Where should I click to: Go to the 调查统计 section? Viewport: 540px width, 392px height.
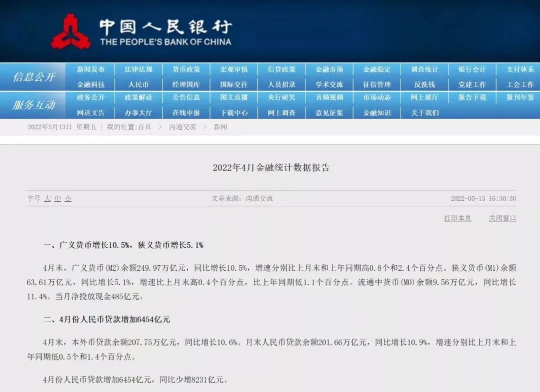click(424, 69)
